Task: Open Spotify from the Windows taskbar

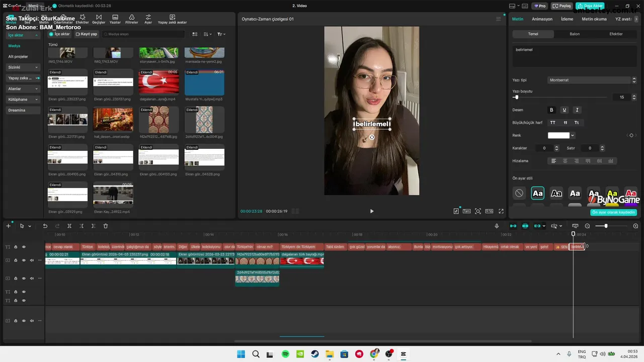Action: pos(285,354)
